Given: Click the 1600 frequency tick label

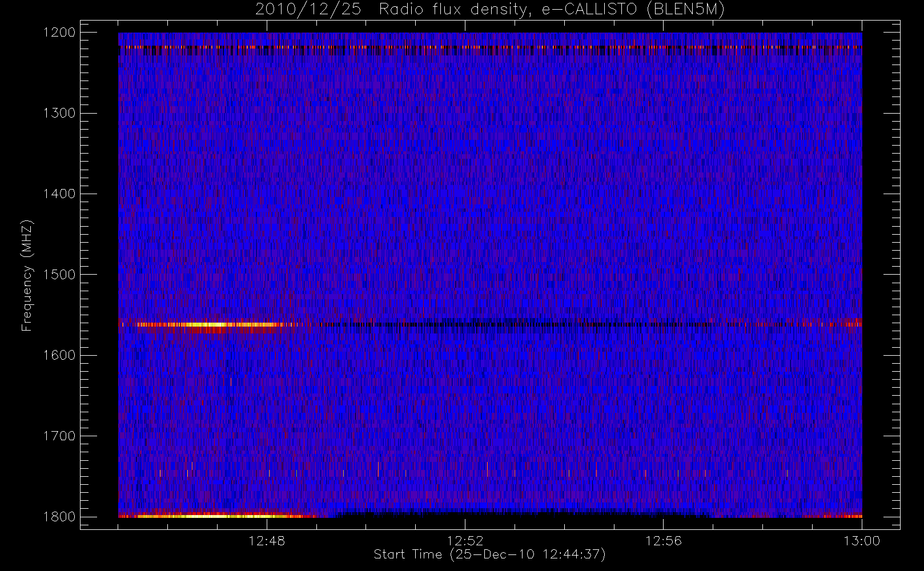Looking at the screenshot, I should tap(59, 355).
